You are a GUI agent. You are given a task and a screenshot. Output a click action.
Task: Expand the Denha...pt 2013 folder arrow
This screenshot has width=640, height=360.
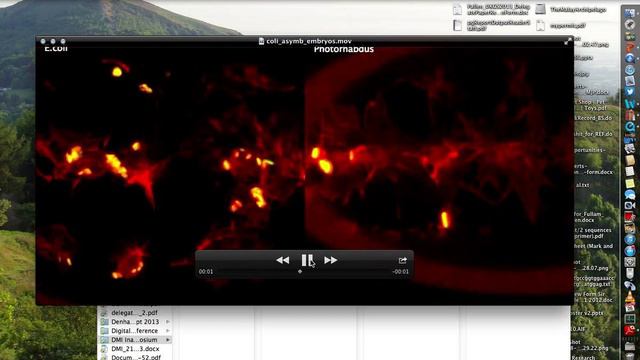(168, 322)
